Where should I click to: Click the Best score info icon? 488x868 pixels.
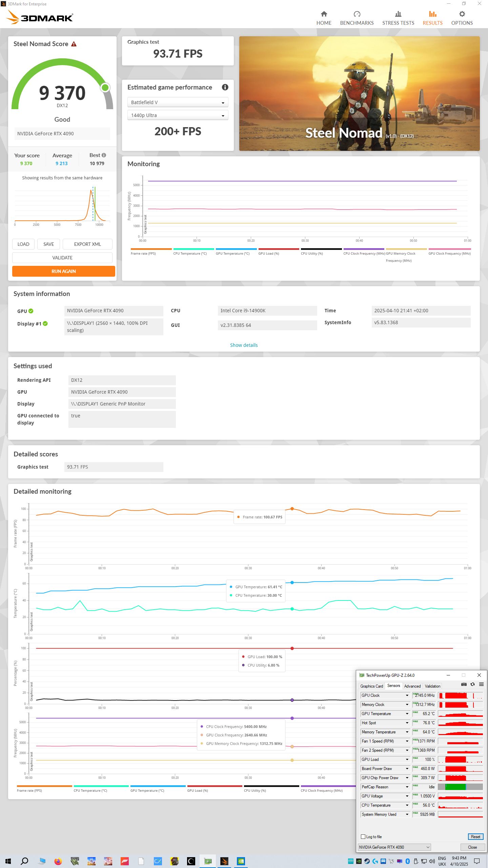click(104, 155)
